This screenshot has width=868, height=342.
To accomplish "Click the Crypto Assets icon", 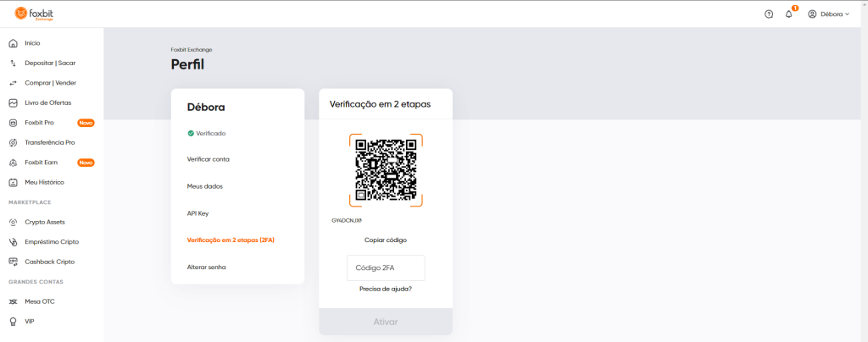I will pyautogui.click(x=14, y=222).
